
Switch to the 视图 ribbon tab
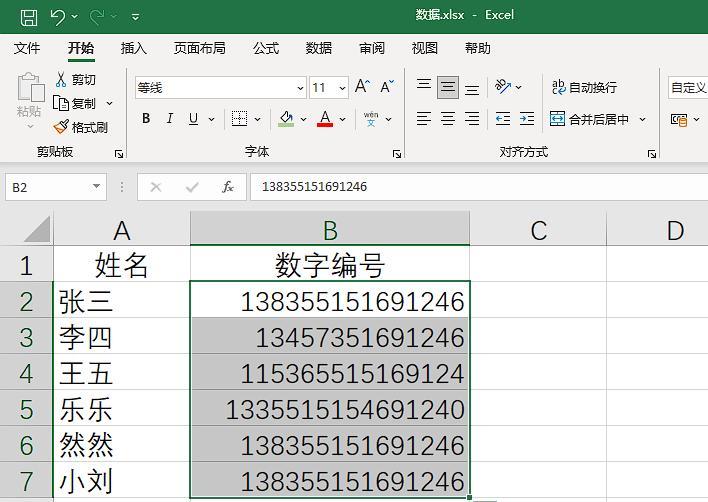pyautogui.click(x=424, y=48)
